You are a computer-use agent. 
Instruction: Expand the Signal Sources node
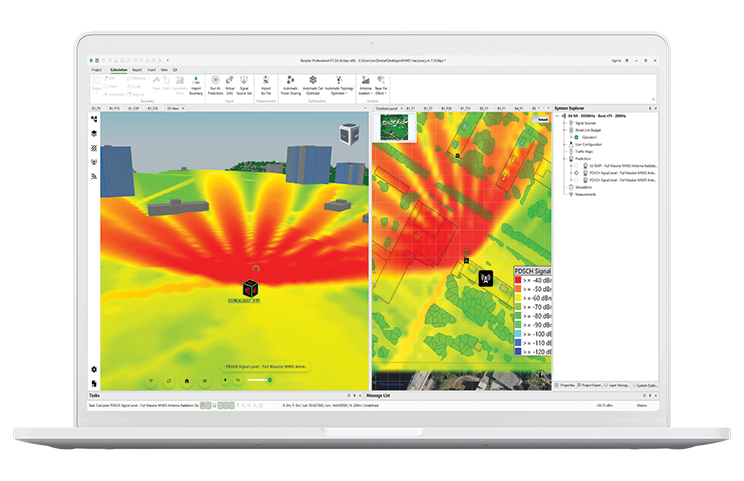point(565,123)
